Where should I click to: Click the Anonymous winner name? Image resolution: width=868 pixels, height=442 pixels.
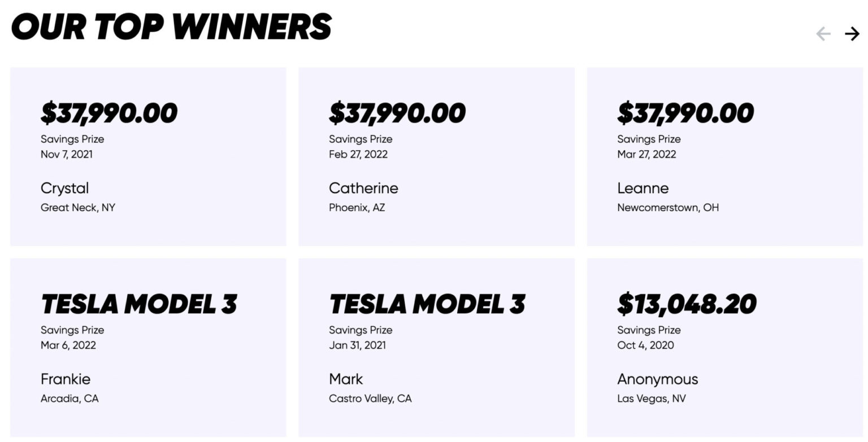tap(657, 379)
